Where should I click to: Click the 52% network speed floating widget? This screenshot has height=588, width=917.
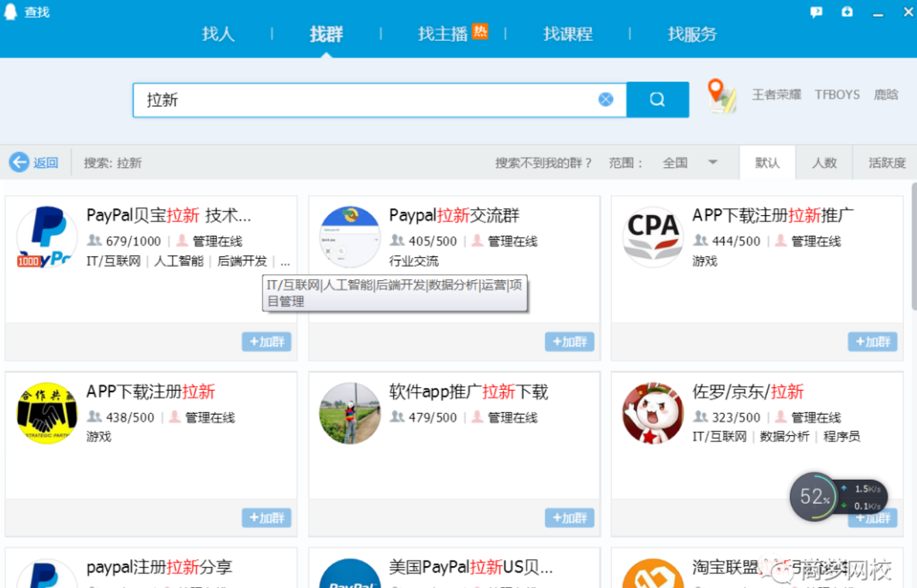[x=838, y=497]
